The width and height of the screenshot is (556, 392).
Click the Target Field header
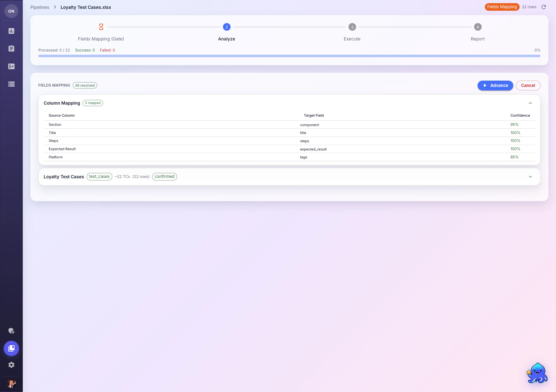(314, 115)
